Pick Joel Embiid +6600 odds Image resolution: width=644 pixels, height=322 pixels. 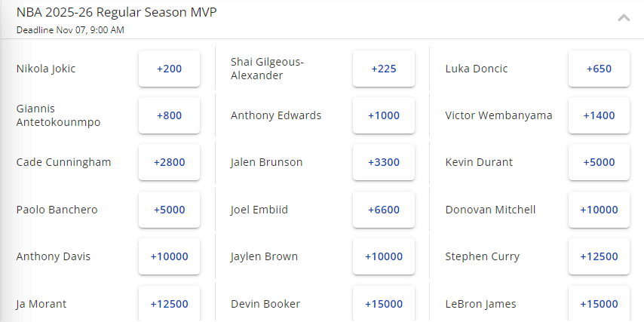(x=384, y=210)
